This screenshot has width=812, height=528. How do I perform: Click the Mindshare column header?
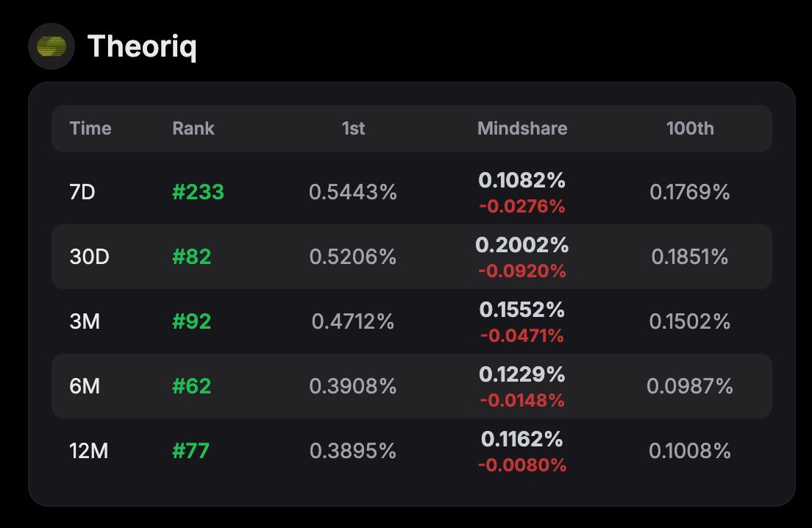[x=522, y=129]
